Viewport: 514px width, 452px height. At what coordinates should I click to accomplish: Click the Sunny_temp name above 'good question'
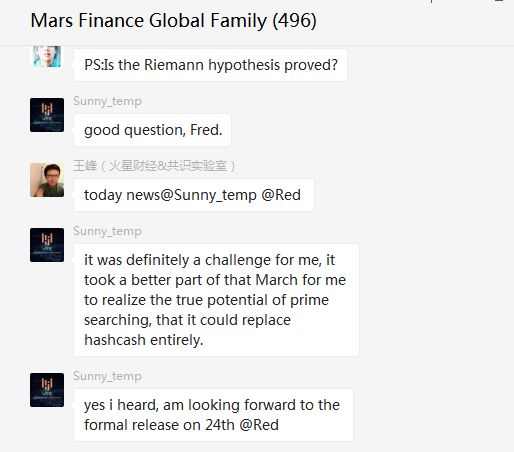point(107,101)
